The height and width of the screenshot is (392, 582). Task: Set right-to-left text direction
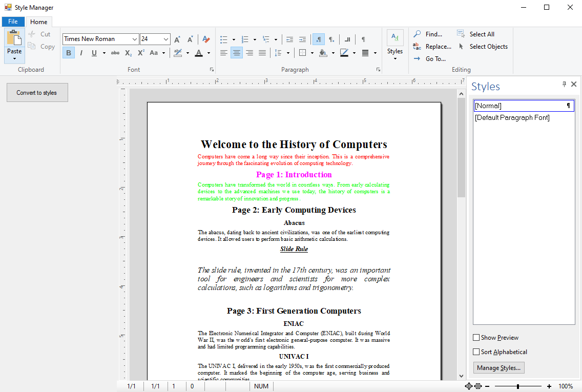(x=331, y=39)
